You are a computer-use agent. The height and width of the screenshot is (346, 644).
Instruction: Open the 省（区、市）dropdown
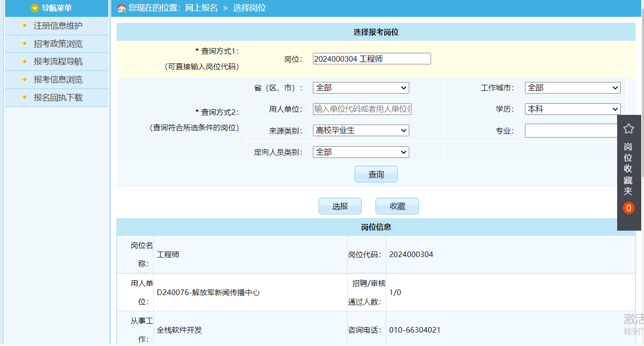[361, 88]
